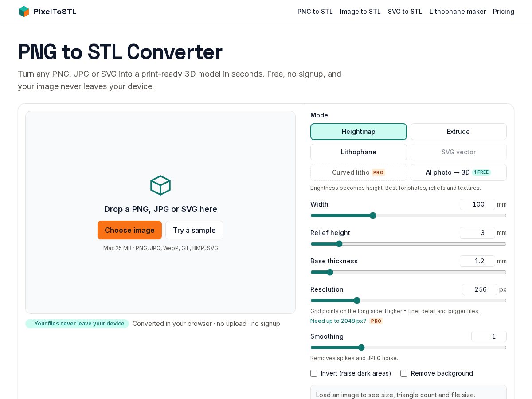Click the Max 25 MB formats text
Screen dimensions: 532x399
pos(160,248)
